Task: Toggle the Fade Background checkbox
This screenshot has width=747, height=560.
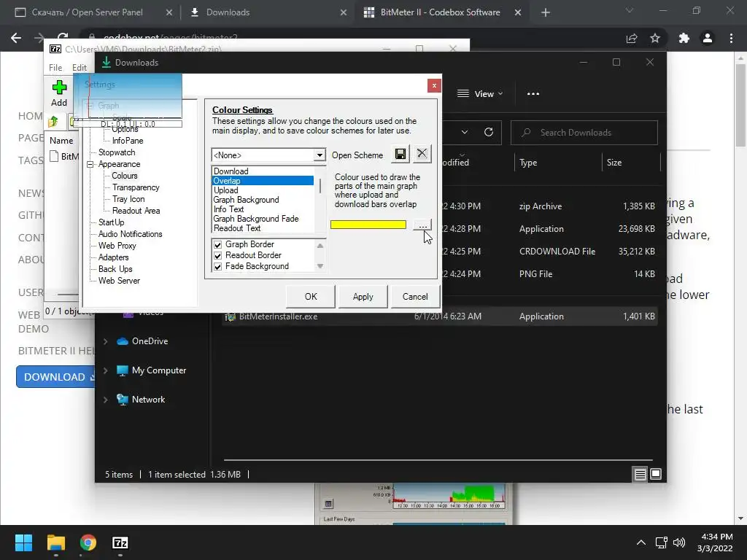Action: 217,267
